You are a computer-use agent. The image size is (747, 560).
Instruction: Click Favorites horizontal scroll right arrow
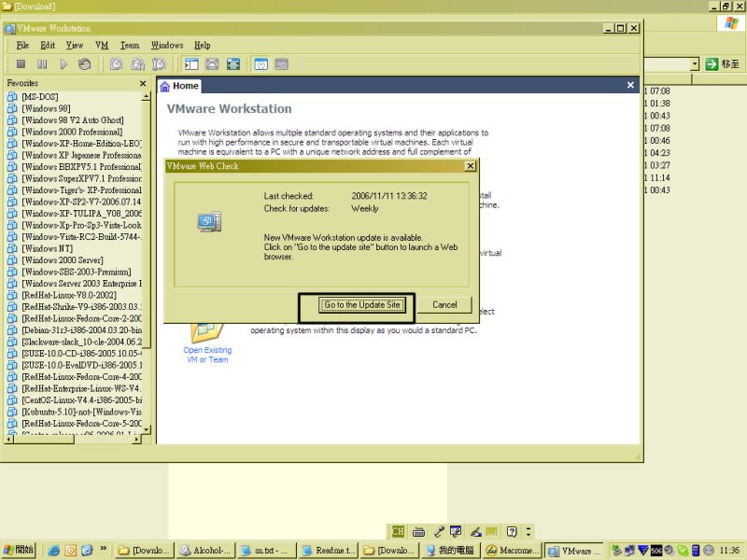tap(137, 440)
